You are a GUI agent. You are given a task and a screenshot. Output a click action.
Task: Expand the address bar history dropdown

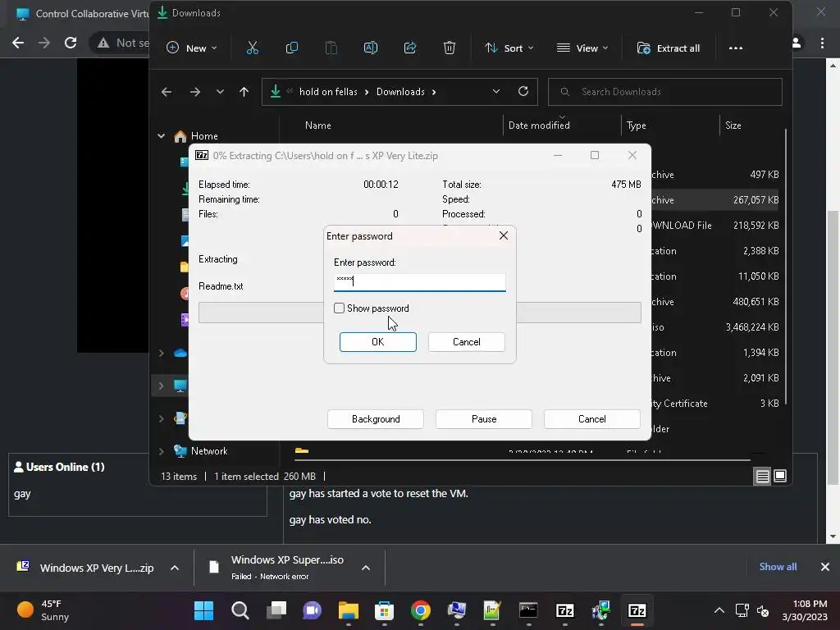[496, 92]
